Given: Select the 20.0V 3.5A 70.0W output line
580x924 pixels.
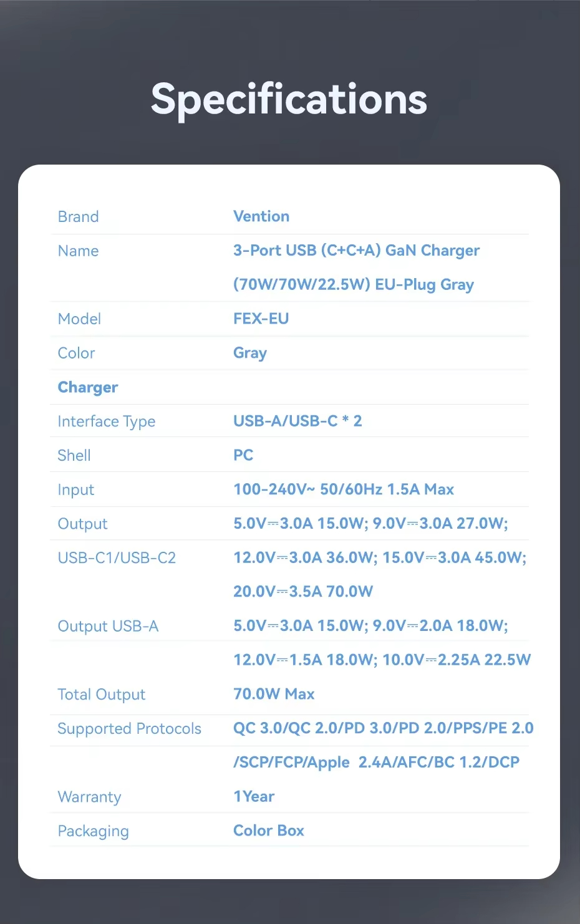Looking at the screenshot, I should pos(303,592).
